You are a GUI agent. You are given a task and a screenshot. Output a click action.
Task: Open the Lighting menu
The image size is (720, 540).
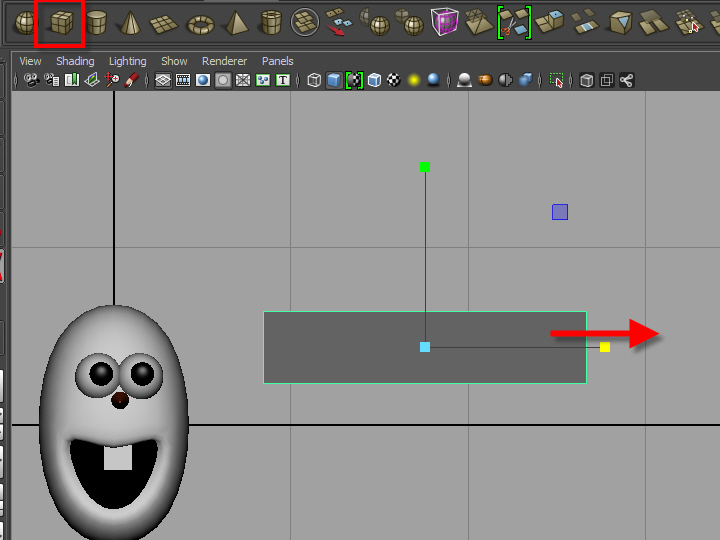pos(127,61)
